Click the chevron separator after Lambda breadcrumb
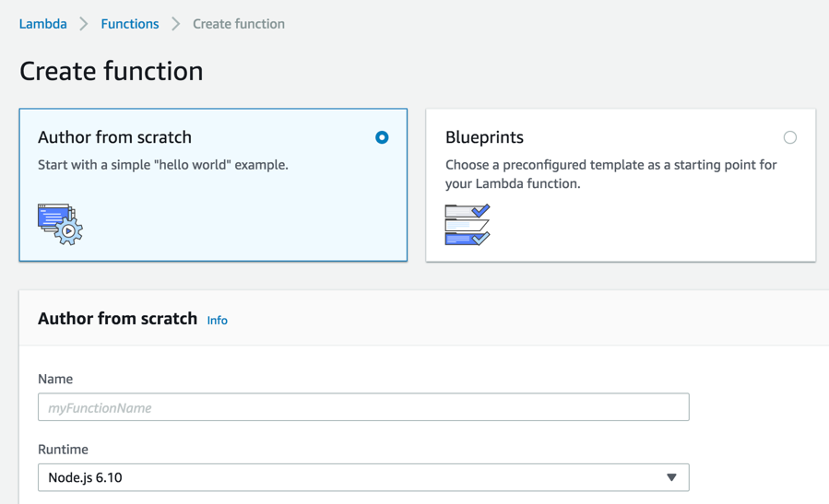 tap(84, 24)
